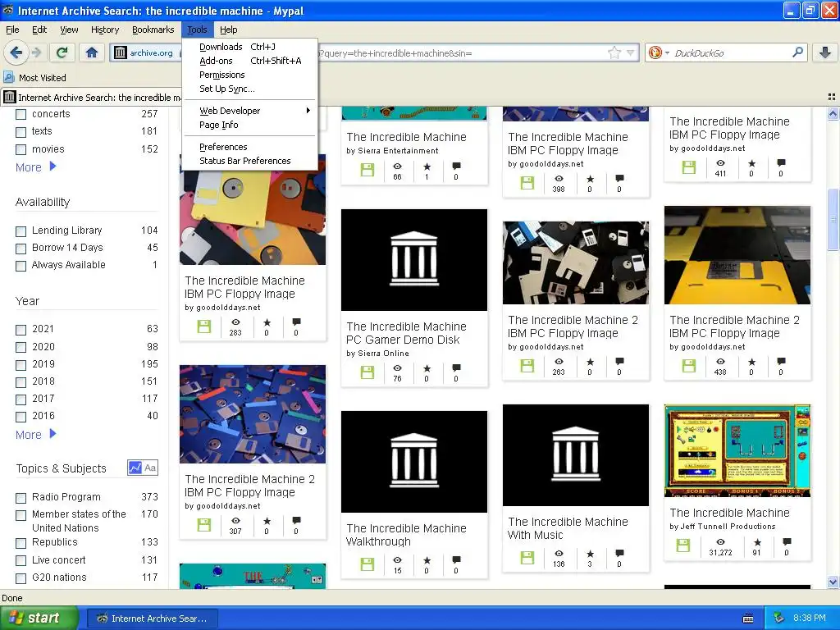
Task: Choose Add-ons from Tools menu
Action: click(x=249, y=61)
